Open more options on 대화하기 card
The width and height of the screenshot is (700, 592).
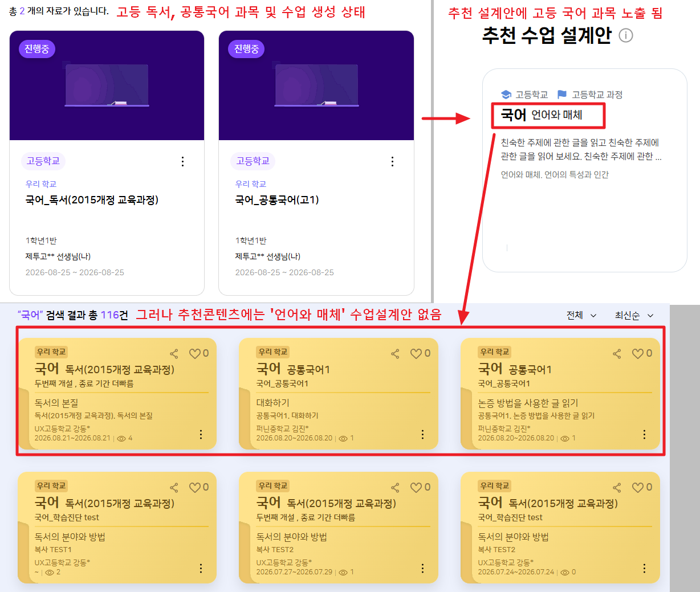point(422,434)
